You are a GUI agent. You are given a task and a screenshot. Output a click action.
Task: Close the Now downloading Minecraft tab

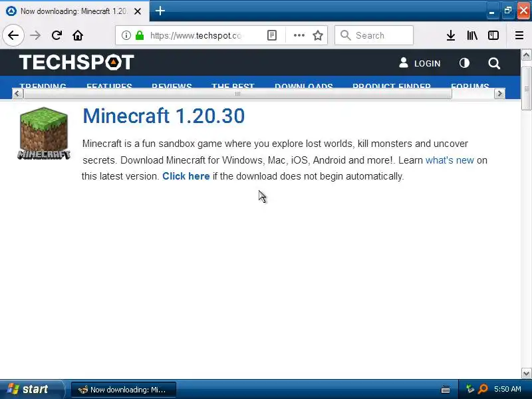[x=138, y=11]
